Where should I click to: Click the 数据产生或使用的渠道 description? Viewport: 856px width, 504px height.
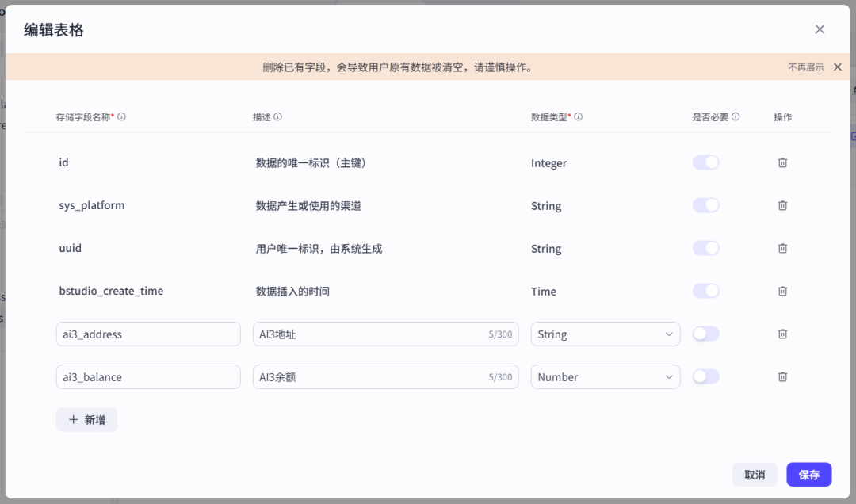[x=308, y=206]
